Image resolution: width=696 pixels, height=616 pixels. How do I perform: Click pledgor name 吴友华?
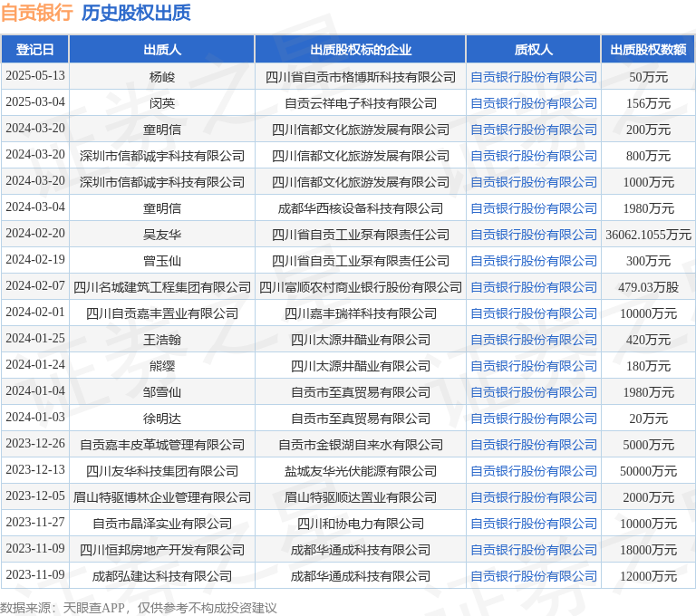pyautogui.click(x=162, y=235)
